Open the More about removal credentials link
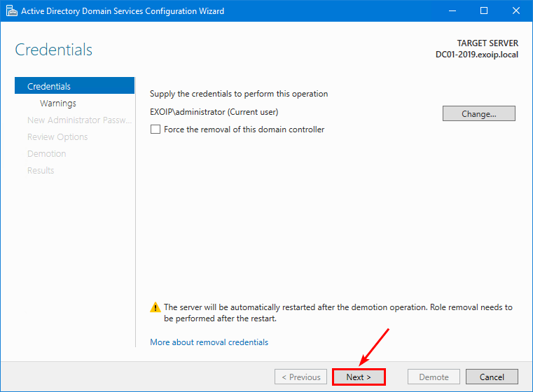This screenshot has height=392, width=533. point(209,342)
